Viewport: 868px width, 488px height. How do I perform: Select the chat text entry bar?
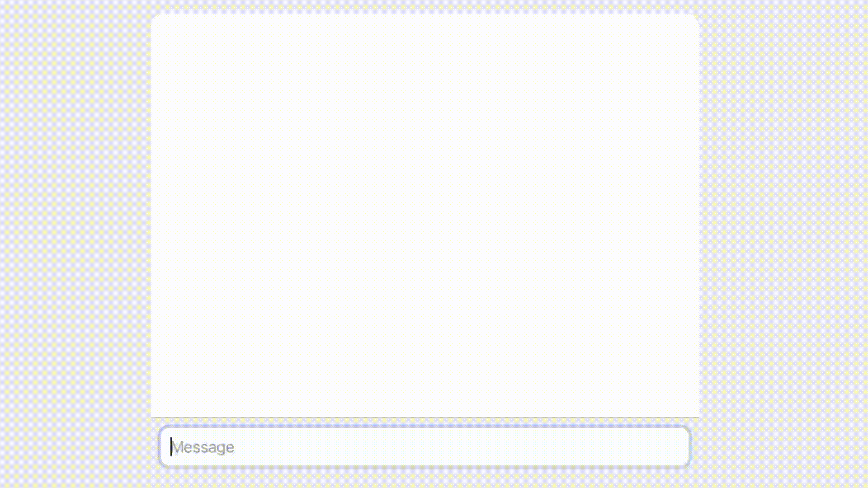tap(425, 447)
